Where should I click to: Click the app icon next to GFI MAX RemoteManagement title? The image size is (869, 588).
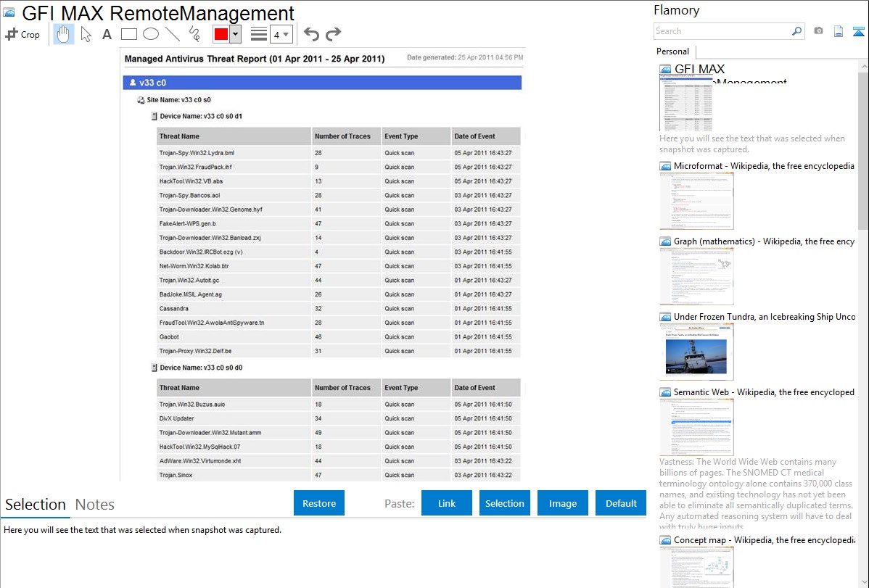[9, 12]
